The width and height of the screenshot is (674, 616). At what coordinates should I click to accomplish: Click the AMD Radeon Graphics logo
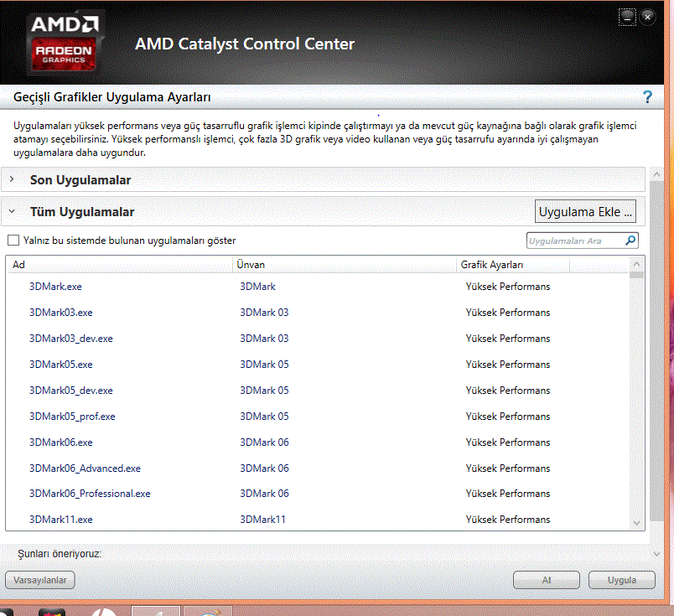click(64, 43)
